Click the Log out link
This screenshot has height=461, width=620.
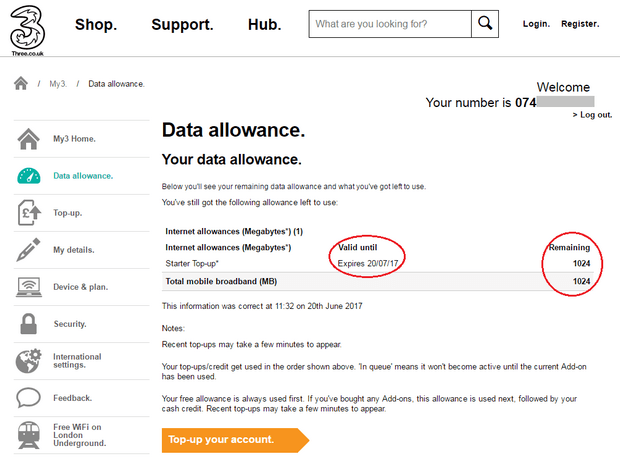592,115
